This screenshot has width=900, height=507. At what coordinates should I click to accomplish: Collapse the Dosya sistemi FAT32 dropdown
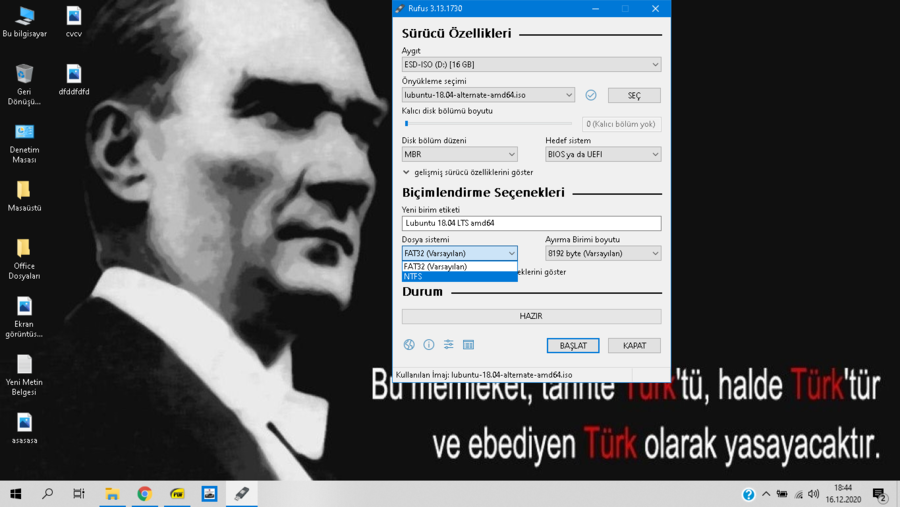(x=459, y=253)
